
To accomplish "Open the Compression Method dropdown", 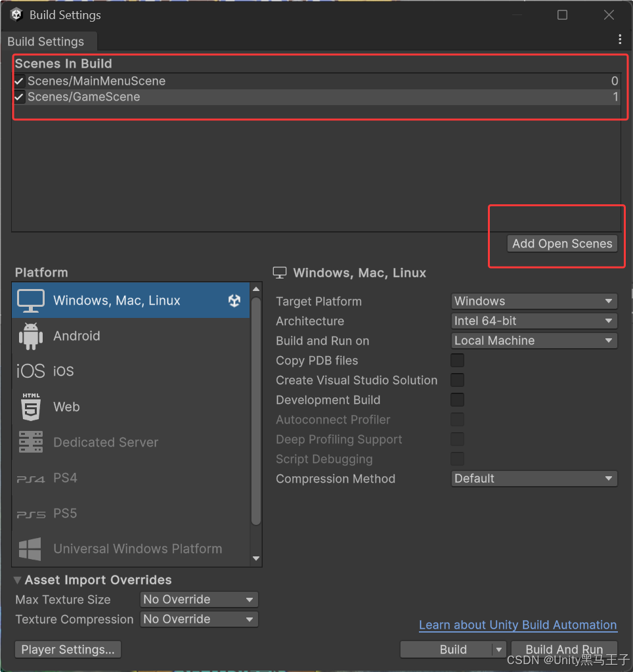I will (534, 479).
